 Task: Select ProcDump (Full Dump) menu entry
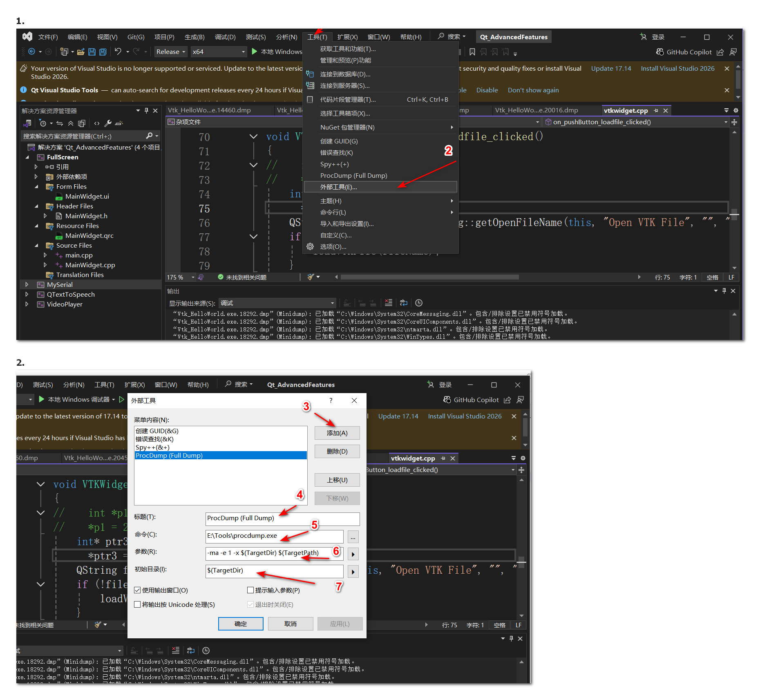pyautogui.click(x=380, y=175)
